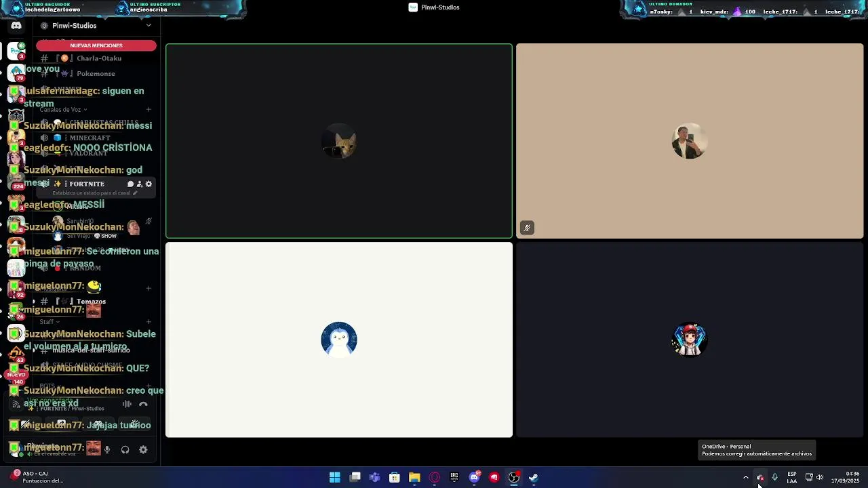Open server with 63 notifications badge

[16, 355]
